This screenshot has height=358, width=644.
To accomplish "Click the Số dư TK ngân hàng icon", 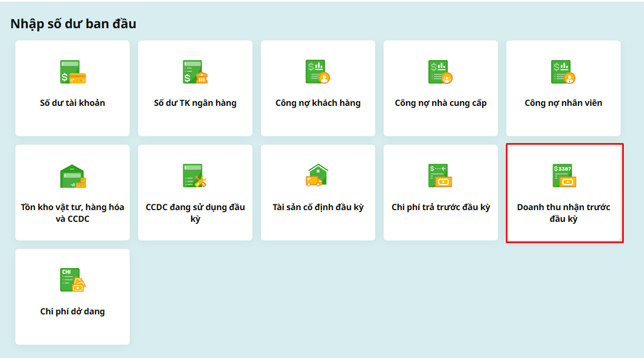I will (195, 72).
